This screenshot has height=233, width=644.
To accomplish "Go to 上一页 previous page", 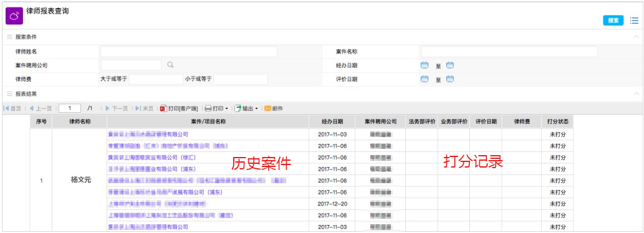I will [41, 108].
